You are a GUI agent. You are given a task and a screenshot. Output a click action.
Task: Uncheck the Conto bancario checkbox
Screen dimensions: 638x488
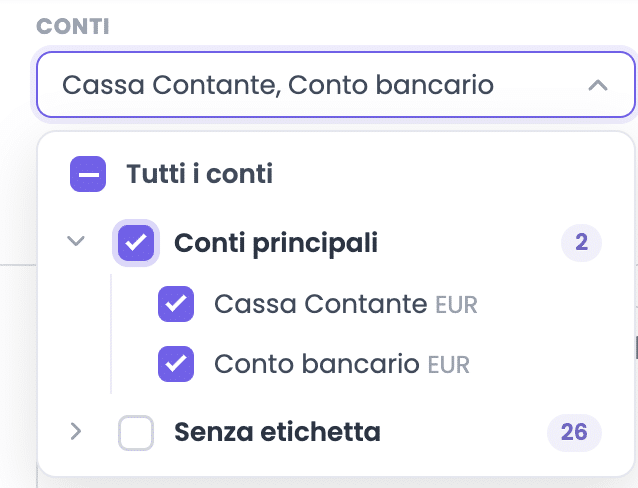click(x=176, y=364)
